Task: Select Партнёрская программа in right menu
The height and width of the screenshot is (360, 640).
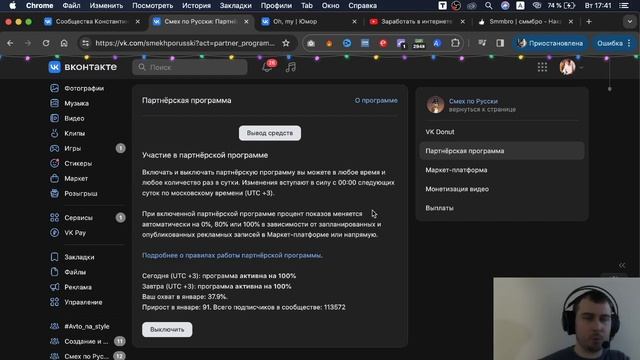Action: [x=502, y=151]
